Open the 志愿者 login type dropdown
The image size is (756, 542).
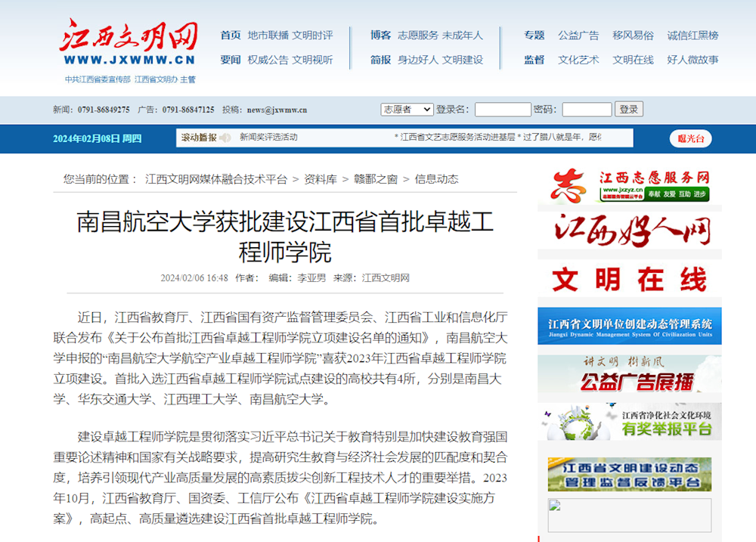pos(407,109)
